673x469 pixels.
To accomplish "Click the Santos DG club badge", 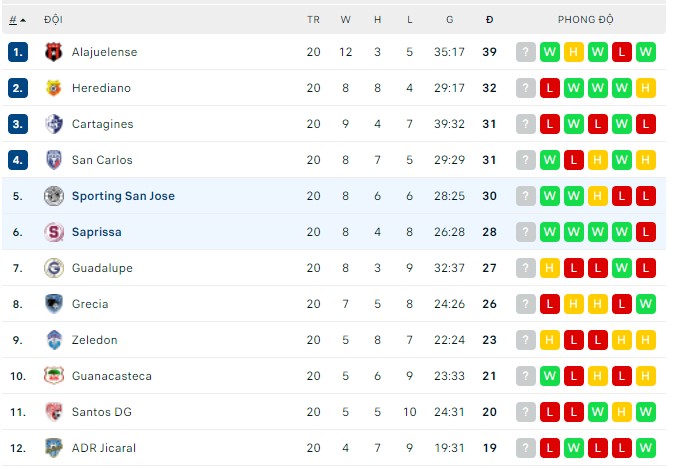I will pyautogui.click(x=54, y=412).
